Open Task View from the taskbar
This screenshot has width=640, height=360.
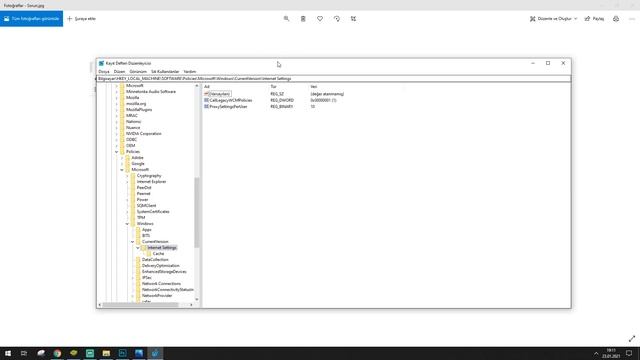(x=24, y=353)
